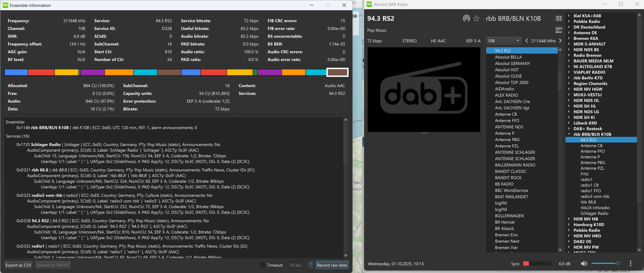Add 94.3 RS2 to favorites with star icon
Viewport: 644px width, 273px height.
pos(476,18)
